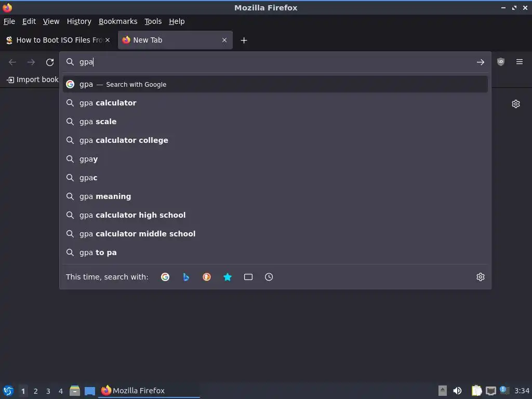Click the Go arrow in address bar
Image resolution: width=532 pixels, height=399 pixels.
pyautogui.click(x=480, y=62)
